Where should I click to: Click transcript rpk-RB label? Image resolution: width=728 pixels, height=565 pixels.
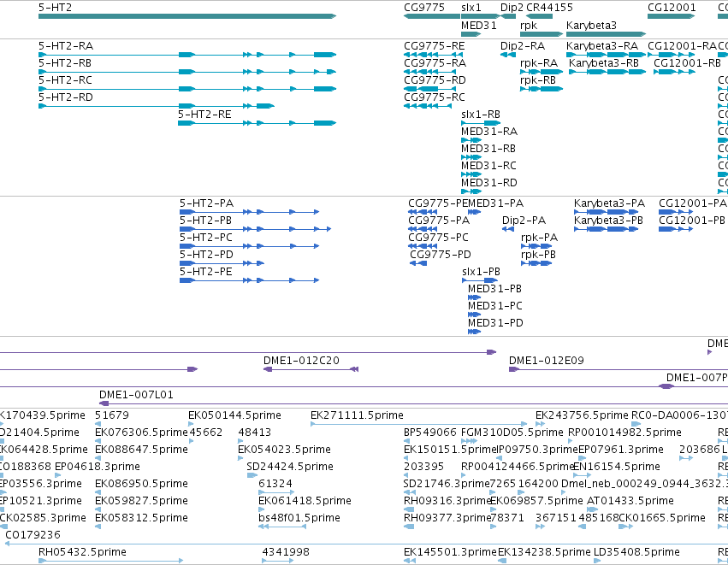[x=538, y=80]
